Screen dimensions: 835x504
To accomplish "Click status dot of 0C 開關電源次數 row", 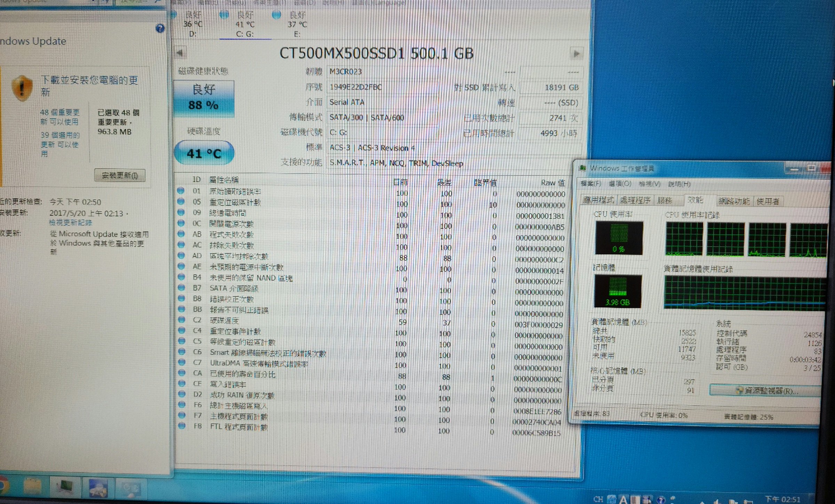I will [x=181, y=223].
